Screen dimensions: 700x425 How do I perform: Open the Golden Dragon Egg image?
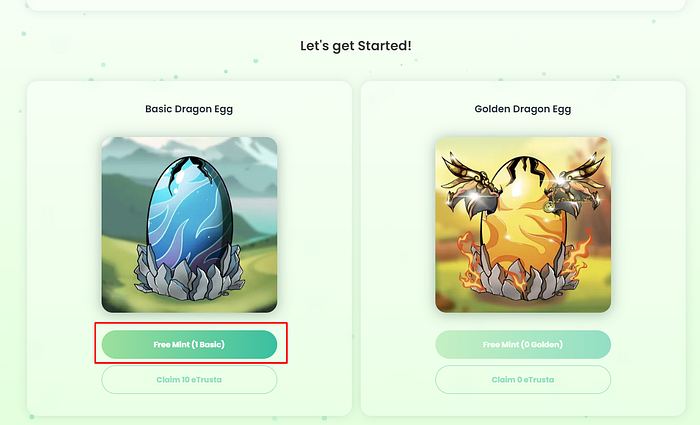[x=523, y=225]
